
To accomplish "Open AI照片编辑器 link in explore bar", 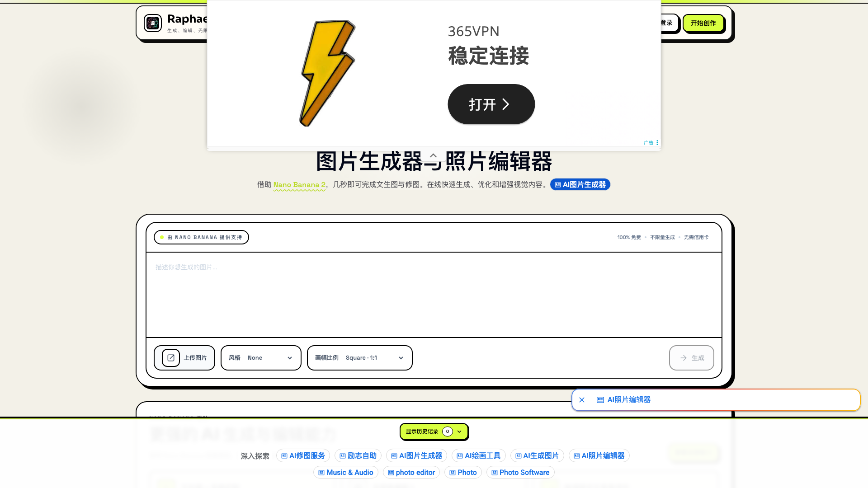I will click(x=599, y=456).
